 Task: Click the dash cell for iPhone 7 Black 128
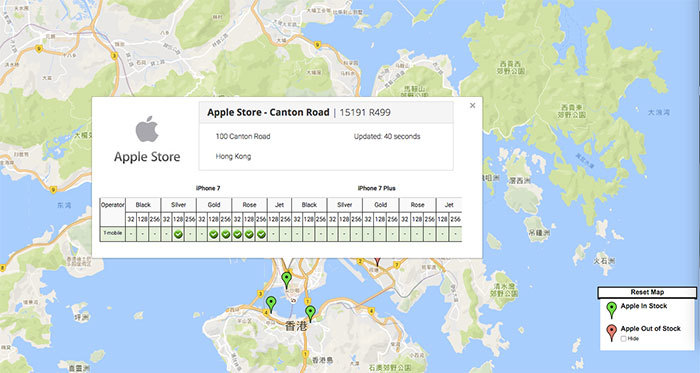tap(143, 234)
